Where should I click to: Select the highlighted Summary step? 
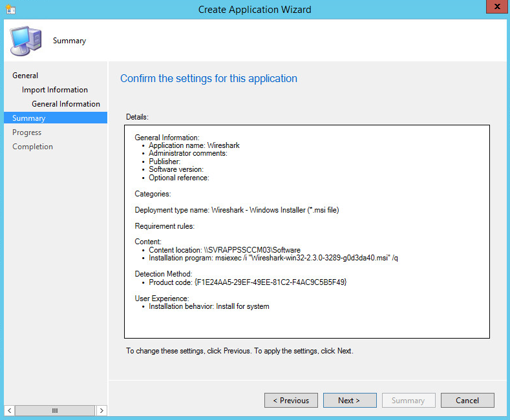(56, 118)
